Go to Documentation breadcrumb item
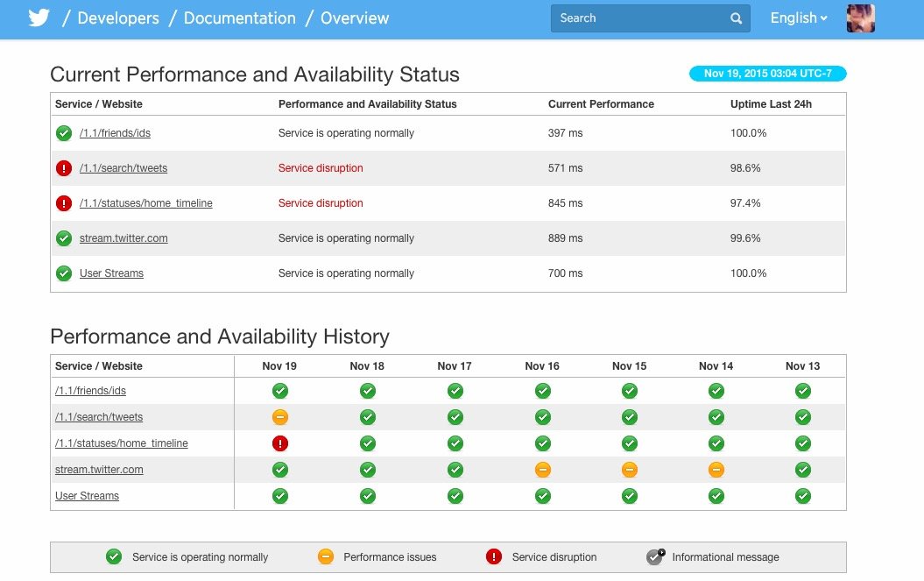The height and width of the screenshot is (581, 924). (239, 18)
